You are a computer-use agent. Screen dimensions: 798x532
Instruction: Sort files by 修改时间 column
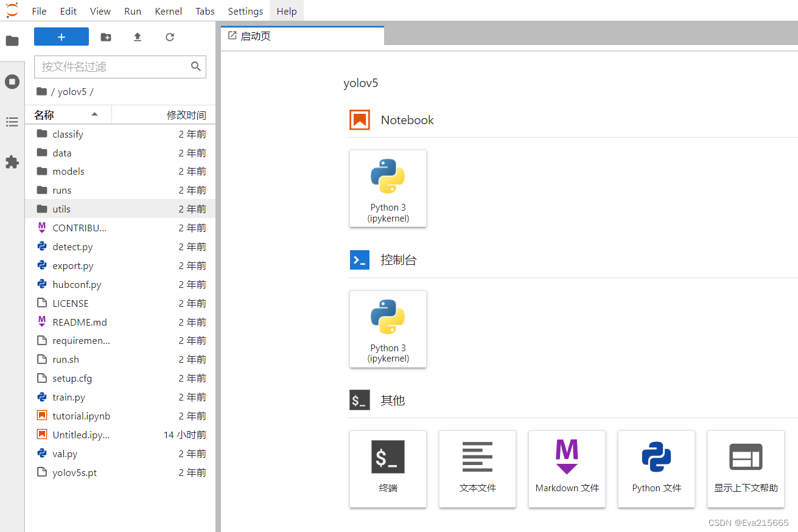pyautogui.click(x=164, y=114)
